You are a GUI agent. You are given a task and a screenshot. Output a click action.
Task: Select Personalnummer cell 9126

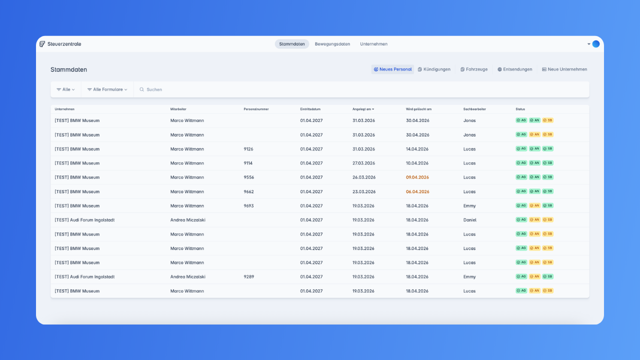(249, 149)
